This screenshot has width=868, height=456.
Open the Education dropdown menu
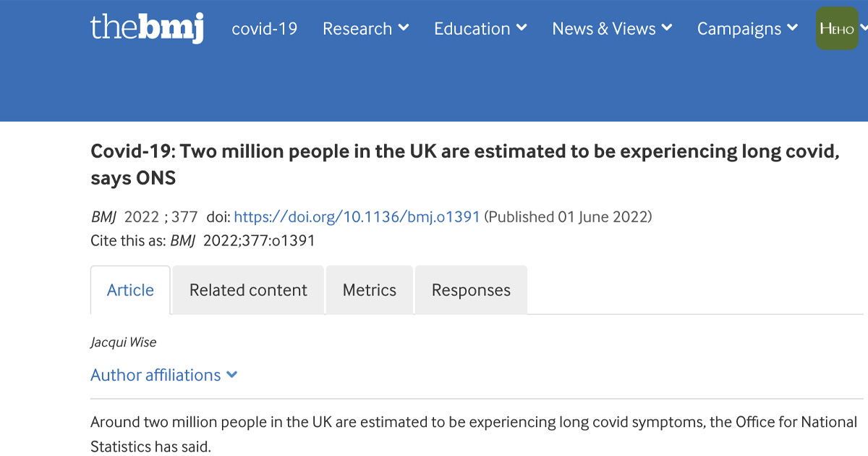coord(480,29)
